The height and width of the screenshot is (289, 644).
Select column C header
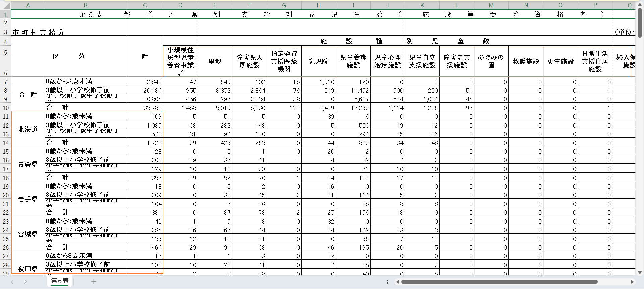pyautogui.click(x=145, y=5)
